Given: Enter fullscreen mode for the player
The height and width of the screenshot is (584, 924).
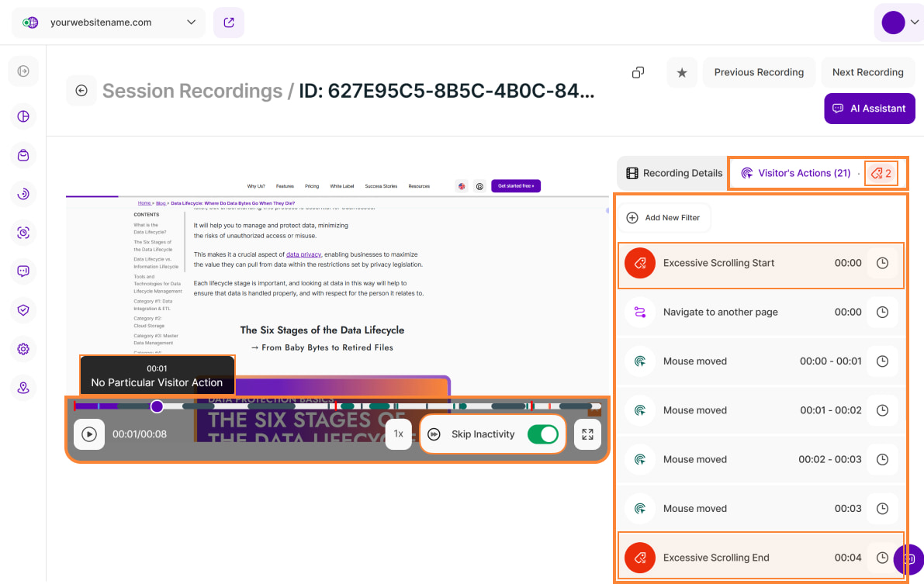Looking at the screenshot, I should click(587, 434).
